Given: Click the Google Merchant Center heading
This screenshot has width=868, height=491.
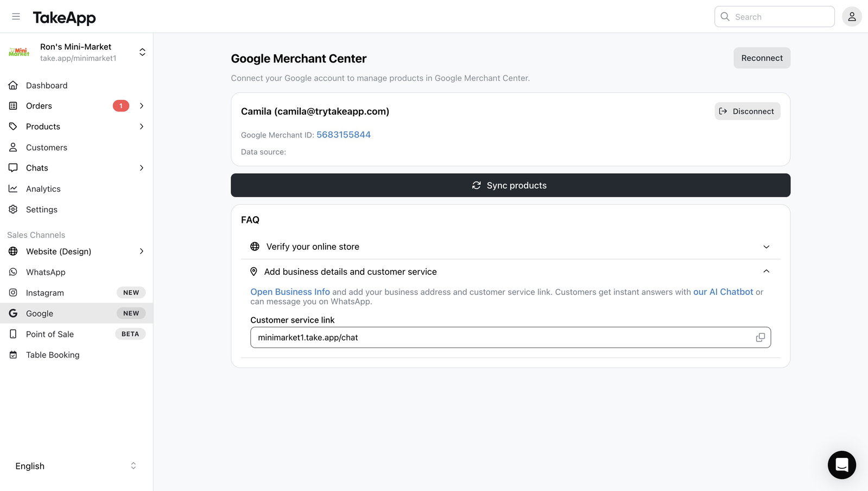Looking at the screenshot, I should (x=299, y=59).
